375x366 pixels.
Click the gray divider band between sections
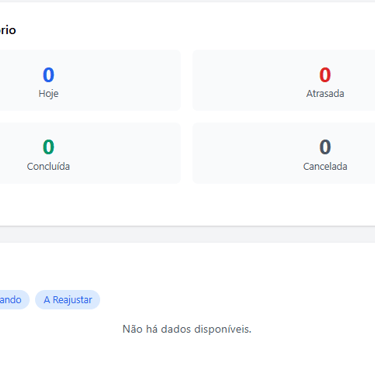tap(187, 234)
